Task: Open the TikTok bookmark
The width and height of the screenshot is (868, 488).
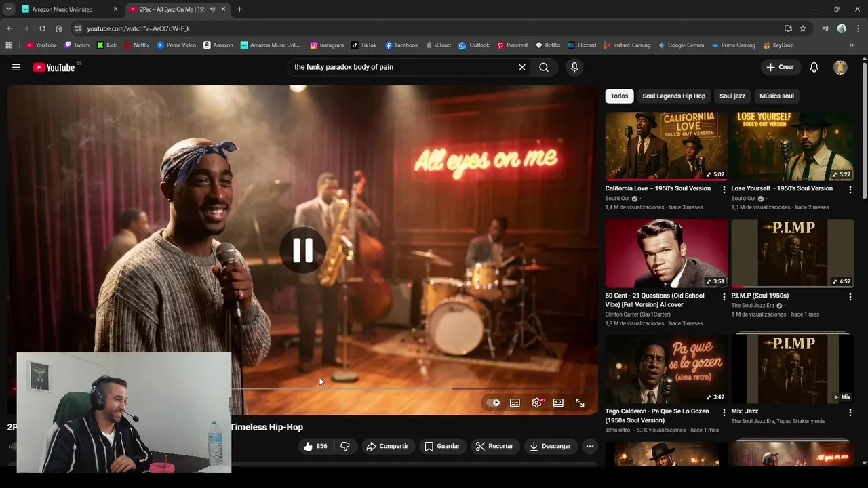Action: (x=364, y=45)
